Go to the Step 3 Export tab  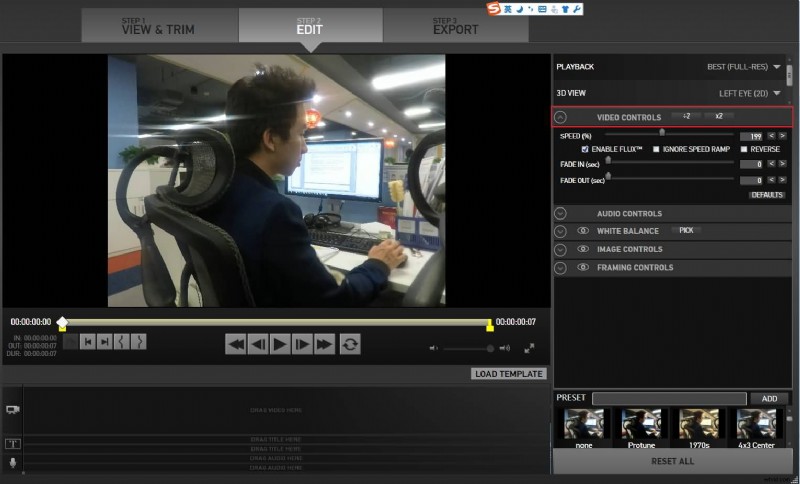click(x=456, y=25)
